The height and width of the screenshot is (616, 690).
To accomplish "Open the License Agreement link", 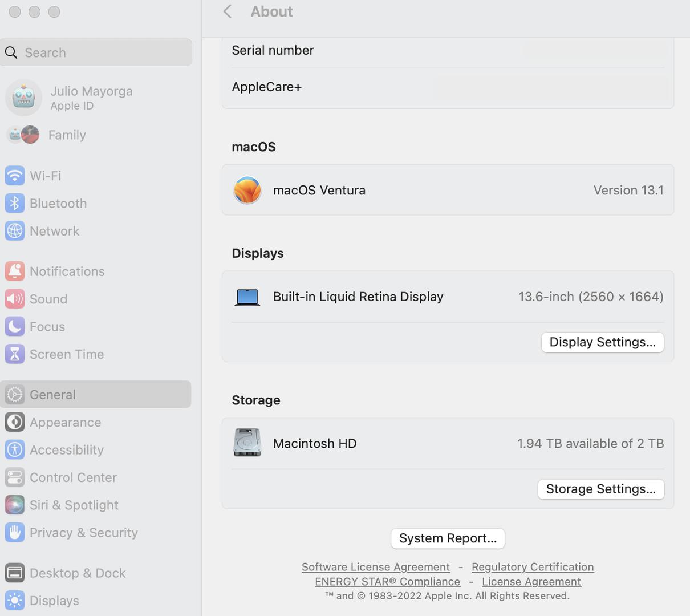I will 531,582.
